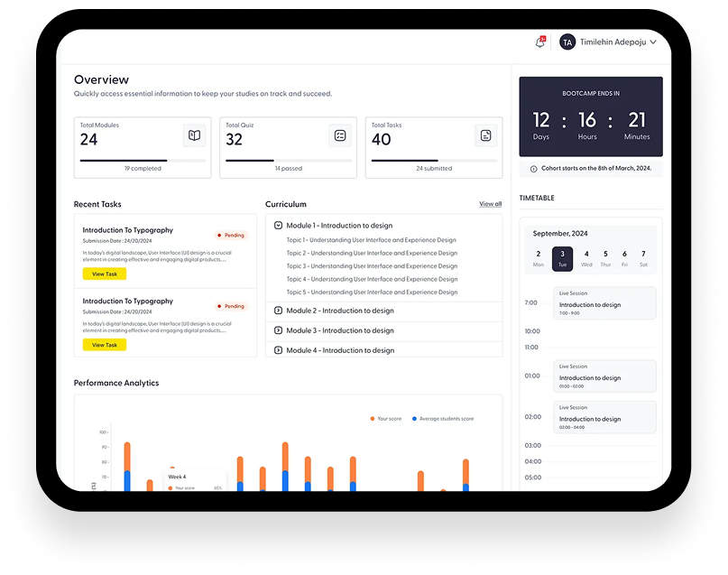Click View Task on first typography task
Screen dimensions: 728x575
tap(105, 274)
